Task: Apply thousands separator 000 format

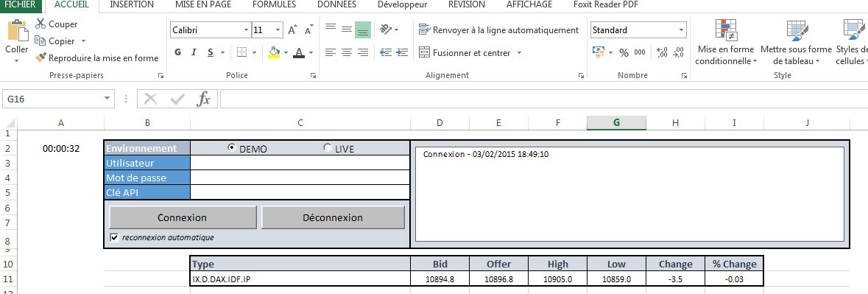Action: point(640,53)
